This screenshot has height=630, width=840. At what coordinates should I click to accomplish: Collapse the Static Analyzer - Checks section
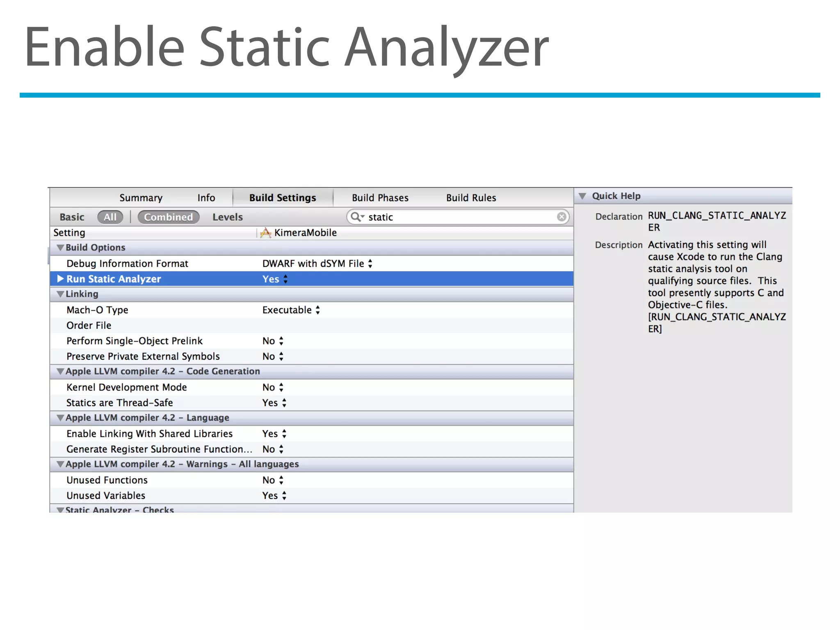click(60, 510)
